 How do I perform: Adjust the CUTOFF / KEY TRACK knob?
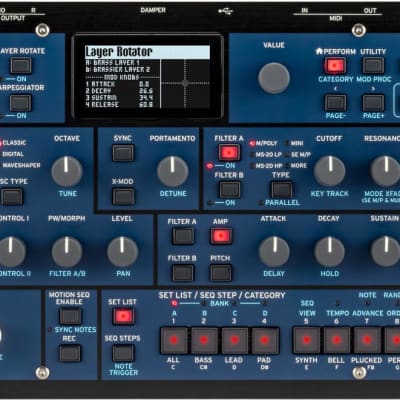330,171
